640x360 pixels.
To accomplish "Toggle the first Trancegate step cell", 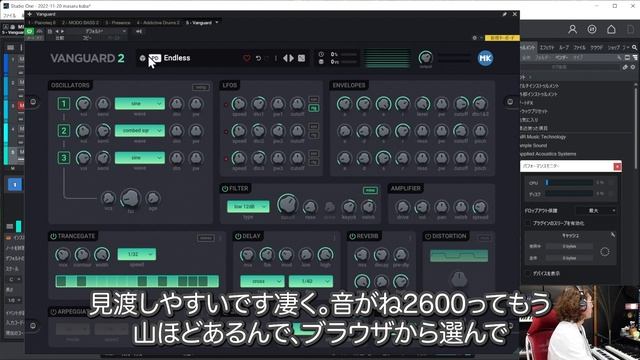I will pos(61,281).
